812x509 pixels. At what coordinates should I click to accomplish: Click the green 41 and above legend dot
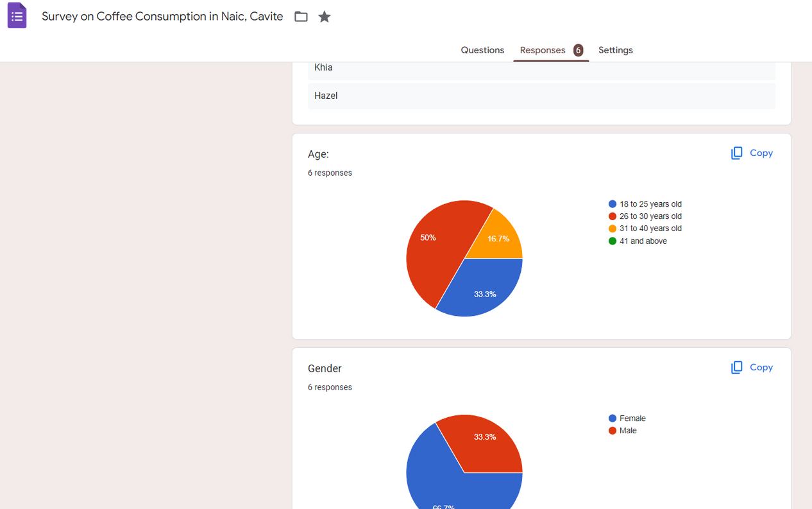tap(613, 241)
